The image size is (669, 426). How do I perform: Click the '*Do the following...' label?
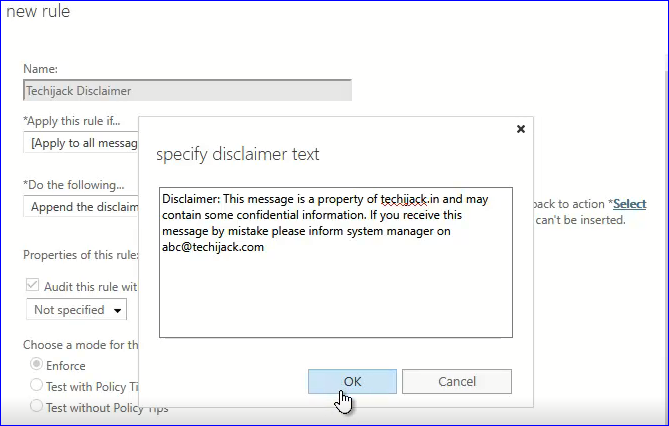74,185
